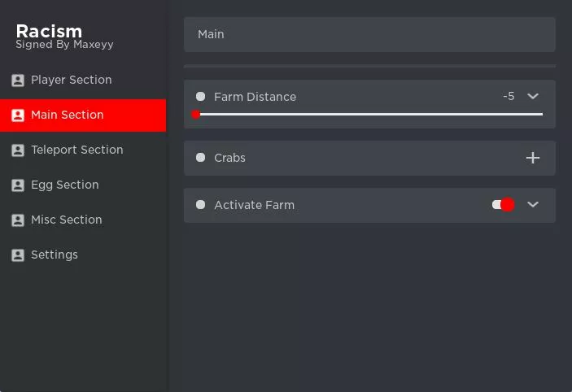Click the Farm Distance slider track

[x=369, y=115]
